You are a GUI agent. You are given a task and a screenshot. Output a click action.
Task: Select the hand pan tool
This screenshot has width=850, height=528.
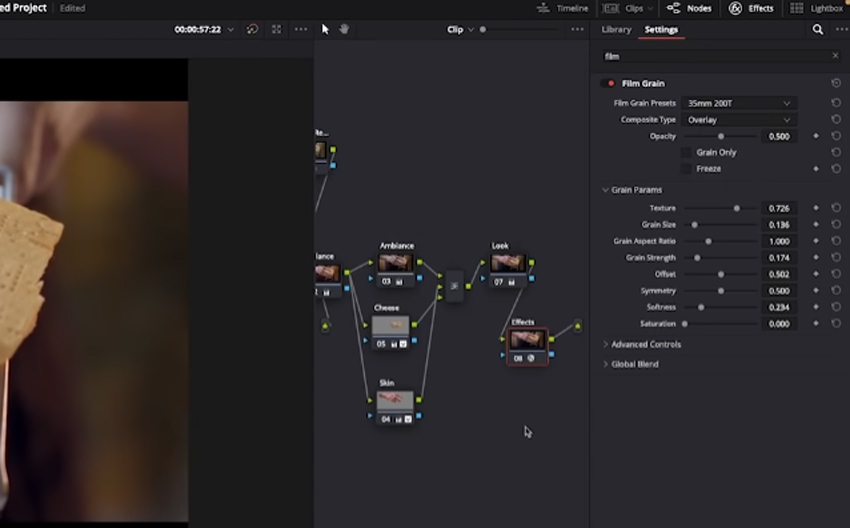point(344,29)
